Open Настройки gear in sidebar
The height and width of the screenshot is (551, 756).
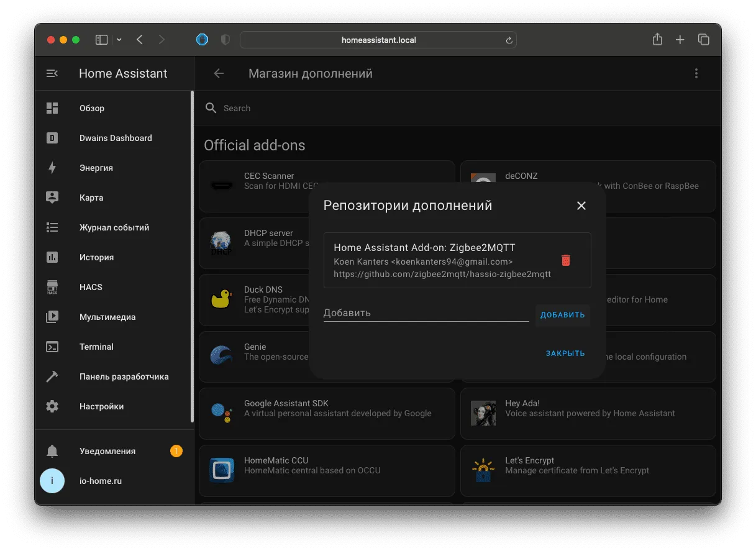coord(52,406)
